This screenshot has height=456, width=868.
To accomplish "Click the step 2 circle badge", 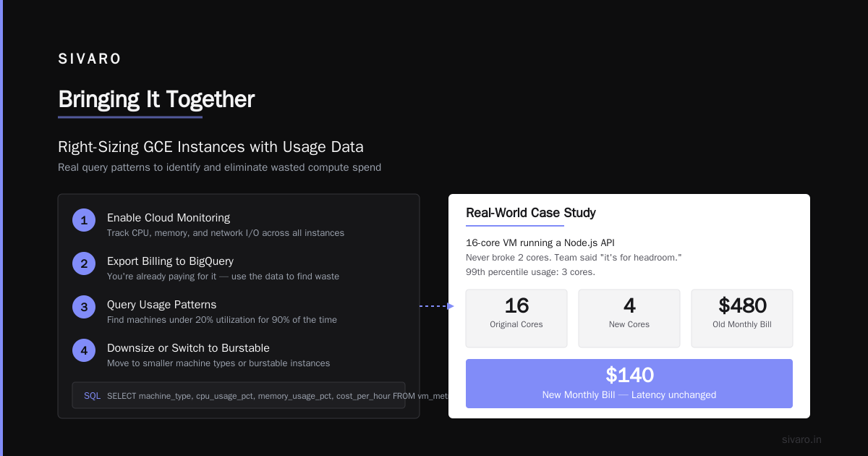I will coord(84,263).
